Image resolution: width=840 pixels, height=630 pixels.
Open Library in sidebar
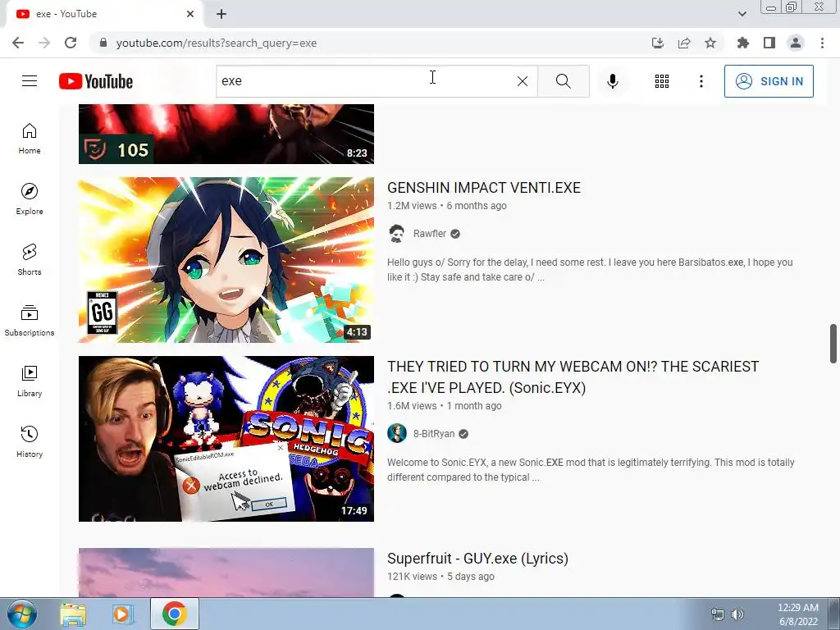tap(30, 381)
